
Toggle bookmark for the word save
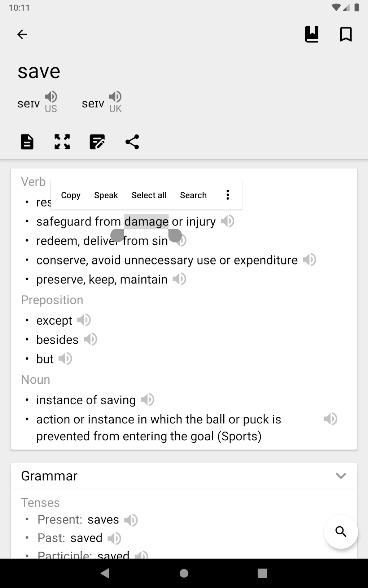click(346, 34)
